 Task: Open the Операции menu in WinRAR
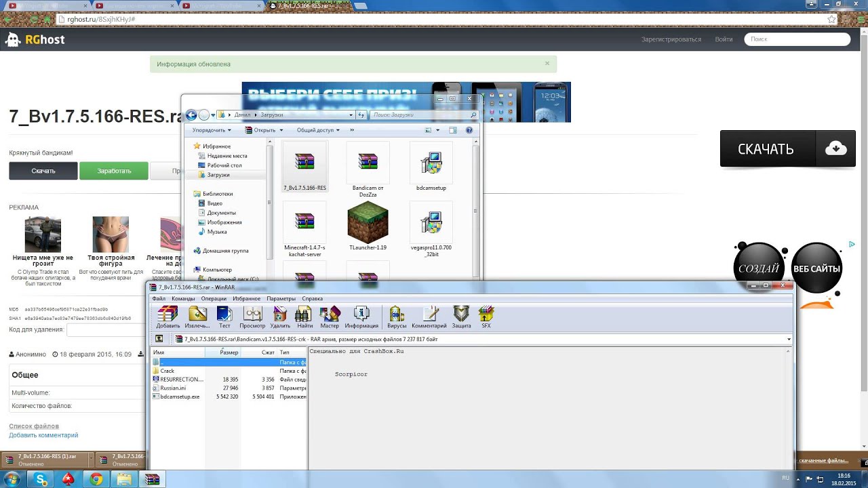tap(214, 298)
